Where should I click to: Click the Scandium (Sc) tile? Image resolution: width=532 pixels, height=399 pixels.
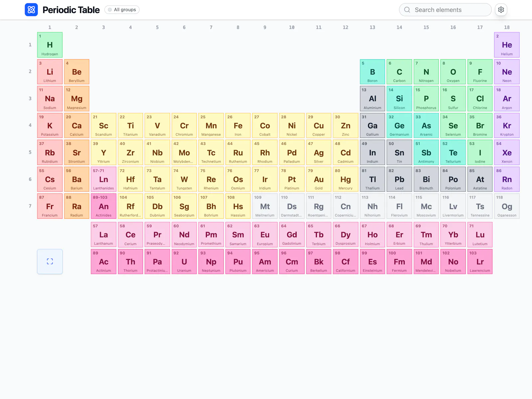pos(103,125)
